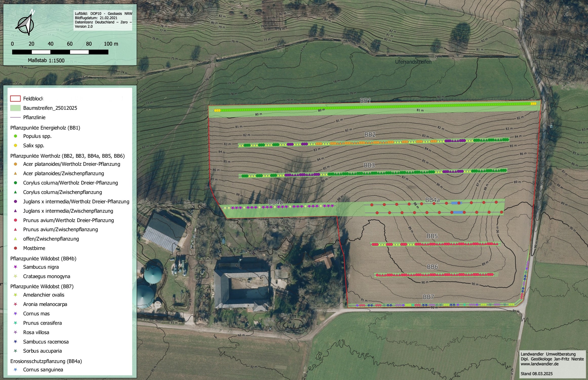Click the Uferrandstreifen map label

pyautogui.click(x=413, y=62)
